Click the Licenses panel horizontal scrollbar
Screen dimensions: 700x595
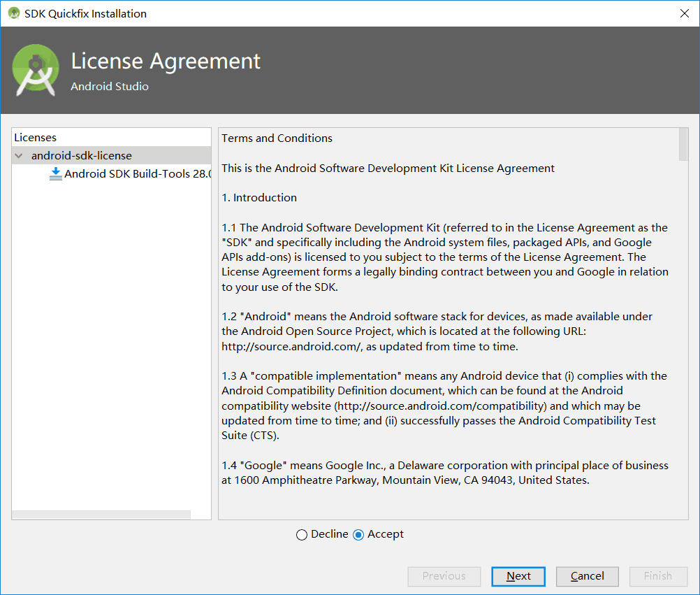[x=101, y=515]
